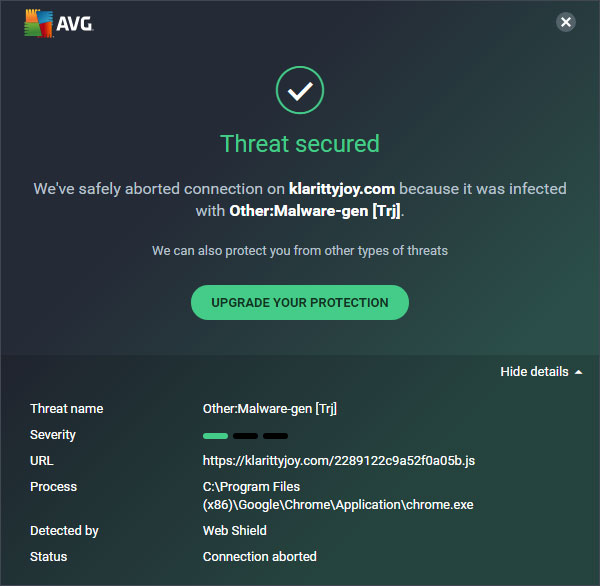Click the green severity level bar
The width and height of the screenshot is (600, 586).
[x=215, y=436]
